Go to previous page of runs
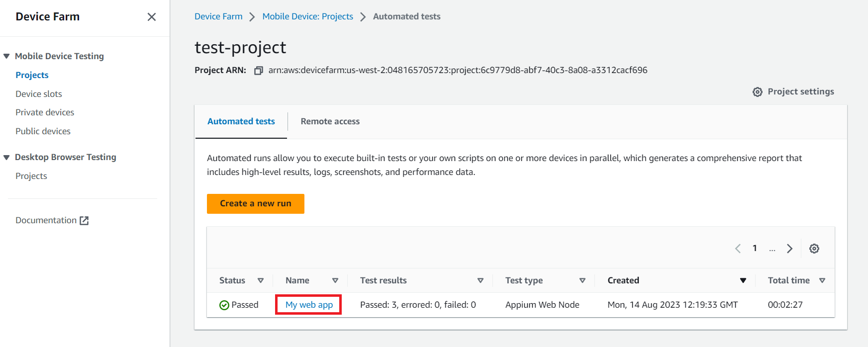This screenshot has width=868, height=347. coord(738,249)
